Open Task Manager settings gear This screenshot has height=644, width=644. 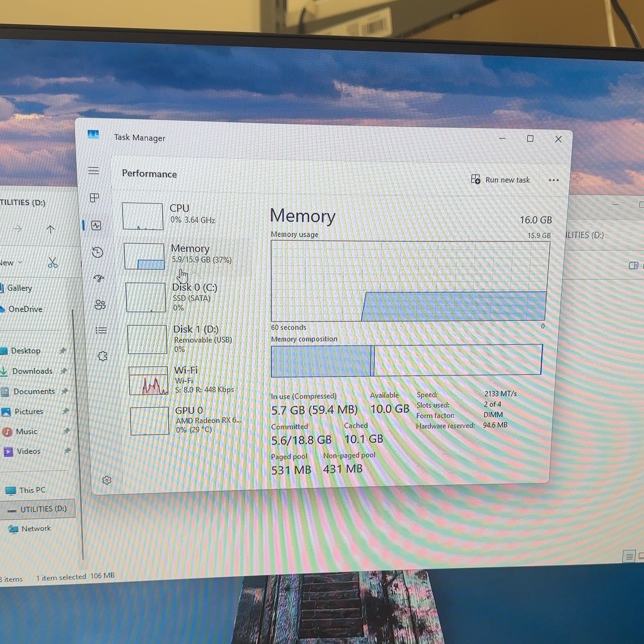point(107,480)
